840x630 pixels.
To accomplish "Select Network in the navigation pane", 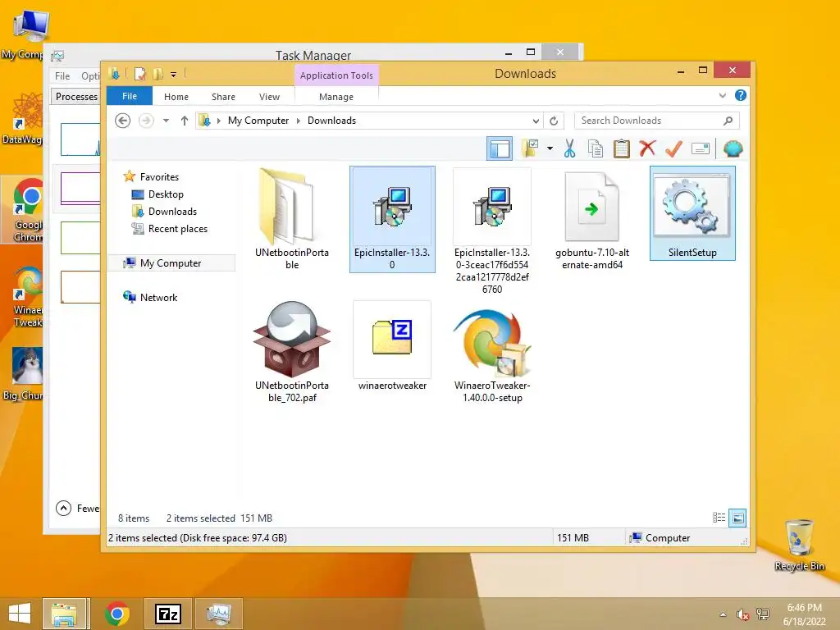I will 158,297.
